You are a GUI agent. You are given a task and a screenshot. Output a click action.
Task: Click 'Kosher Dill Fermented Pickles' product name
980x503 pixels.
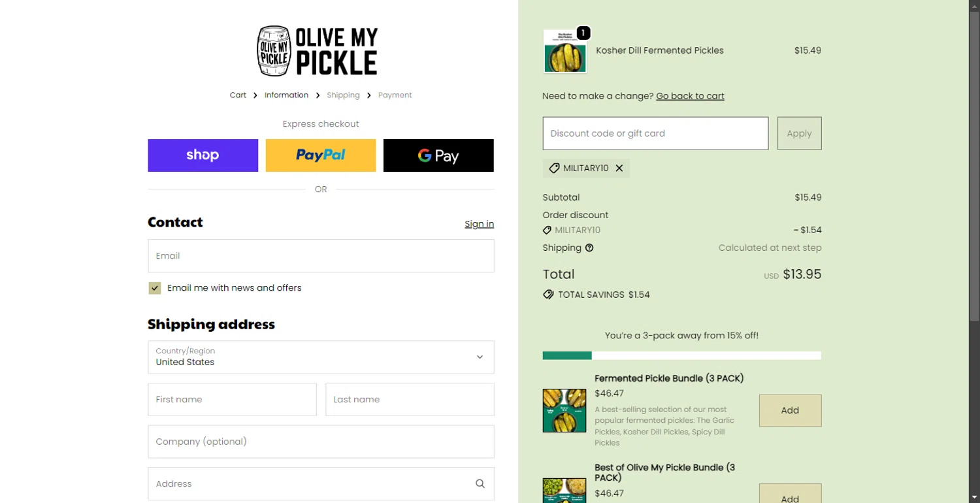click(x=660, y=50)
